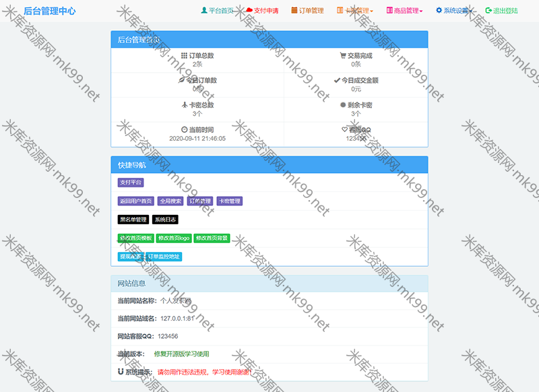Click the tree icon next to 卡密总数
Viewport: 539px width, 392px height.
[x=185, y=105]
